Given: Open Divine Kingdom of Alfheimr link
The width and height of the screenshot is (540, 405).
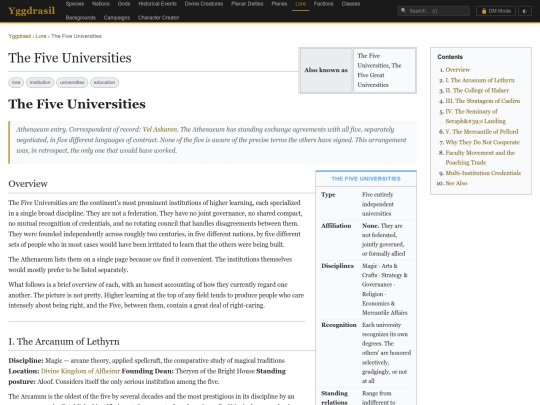Looking at the screenshot, I should coord(81,371).
